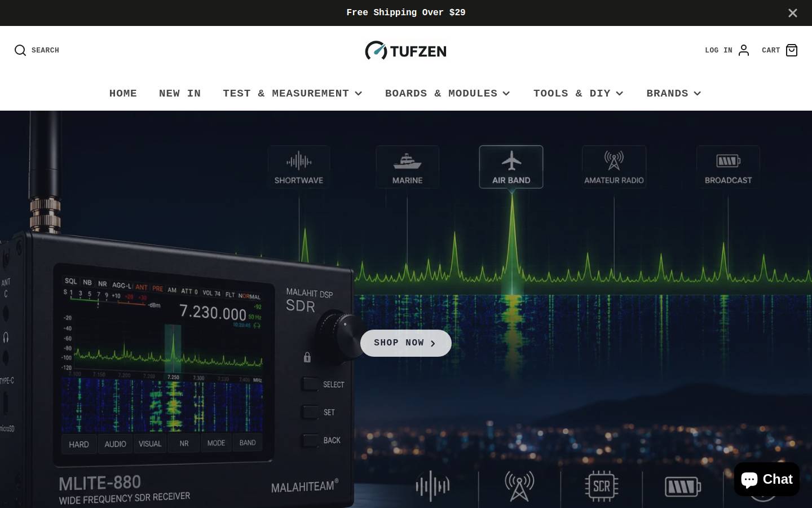
Task: Click the Free Shipping Over $29 text
Action: pyautogui.click(x=406, y=12)
